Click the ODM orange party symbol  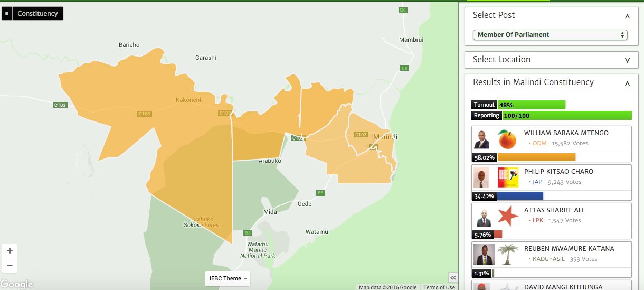507,139
